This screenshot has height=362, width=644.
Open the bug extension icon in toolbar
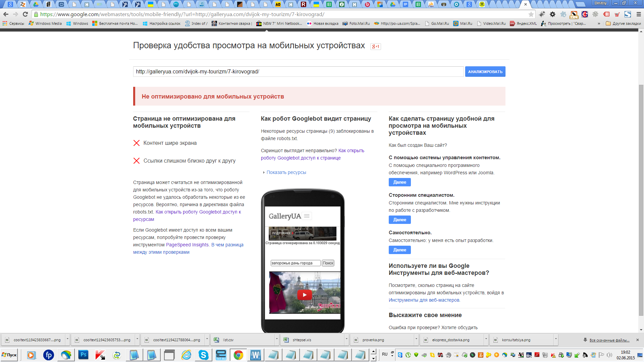tap(542, 14)
